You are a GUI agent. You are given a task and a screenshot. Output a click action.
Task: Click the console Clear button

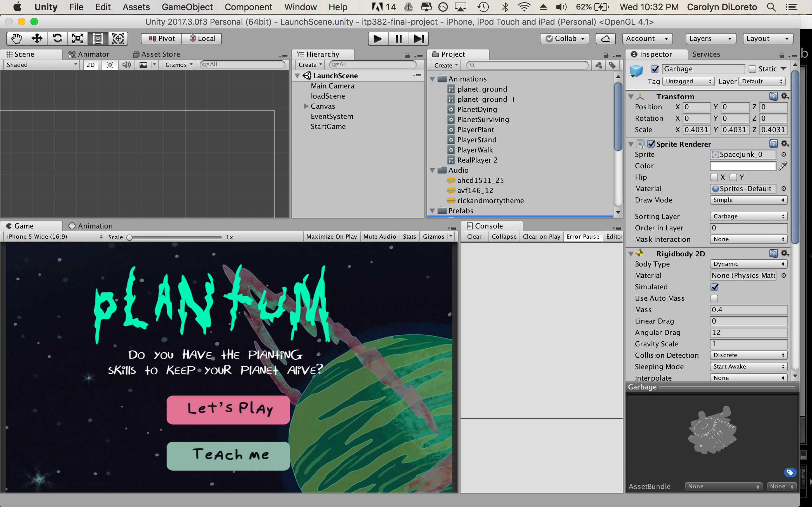coord(474,237)
